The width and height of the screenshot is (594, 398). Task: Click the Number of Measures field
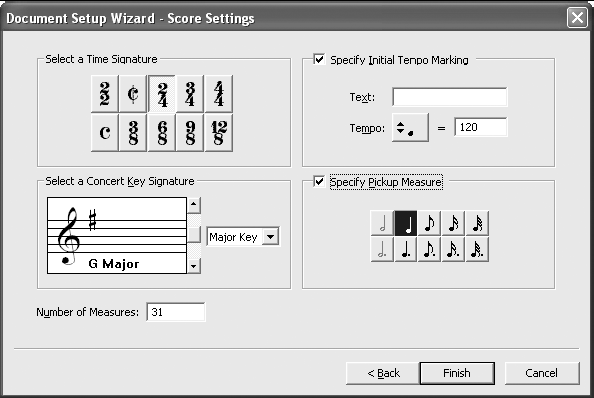pyautogui.click(x=176, y=312)
